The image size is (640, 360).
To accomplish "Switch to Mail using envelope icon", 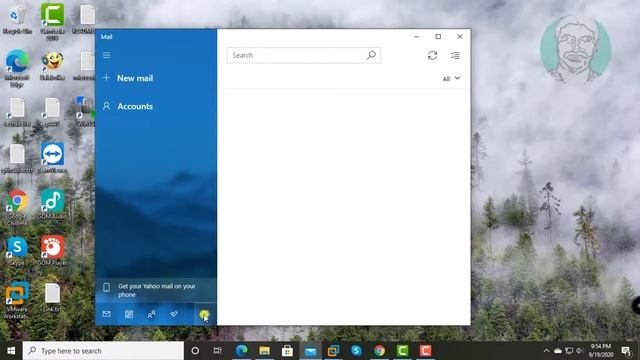I will 107,314.
